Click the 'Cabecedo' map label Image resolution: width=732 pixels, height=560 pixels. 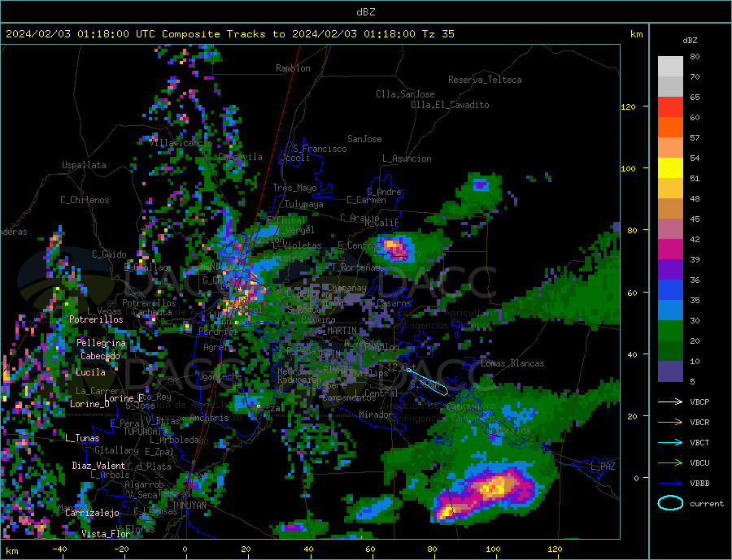[100, 356]
